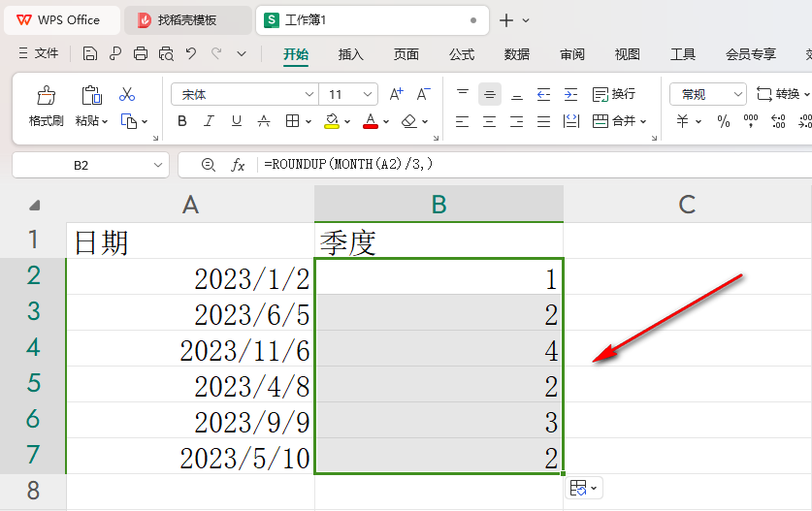Click the Justify alignment icon
Image resolution: width=812 pixels, height=511 pixels.
[x=543, y=121]
